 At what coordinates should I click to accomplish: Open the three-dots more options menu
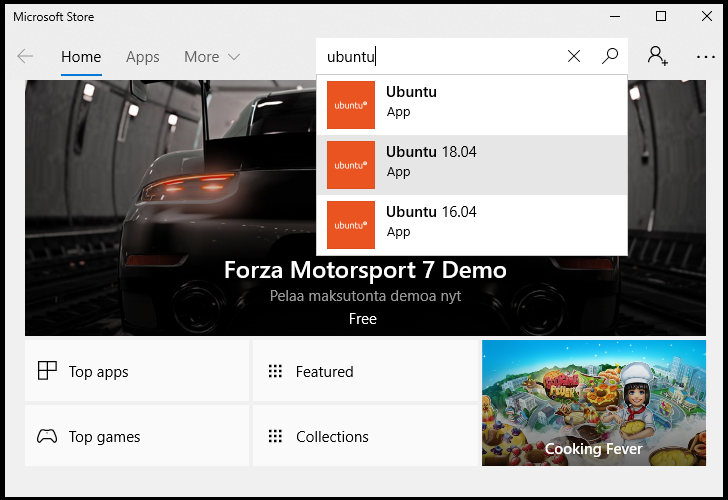click(x=706, y=57)
